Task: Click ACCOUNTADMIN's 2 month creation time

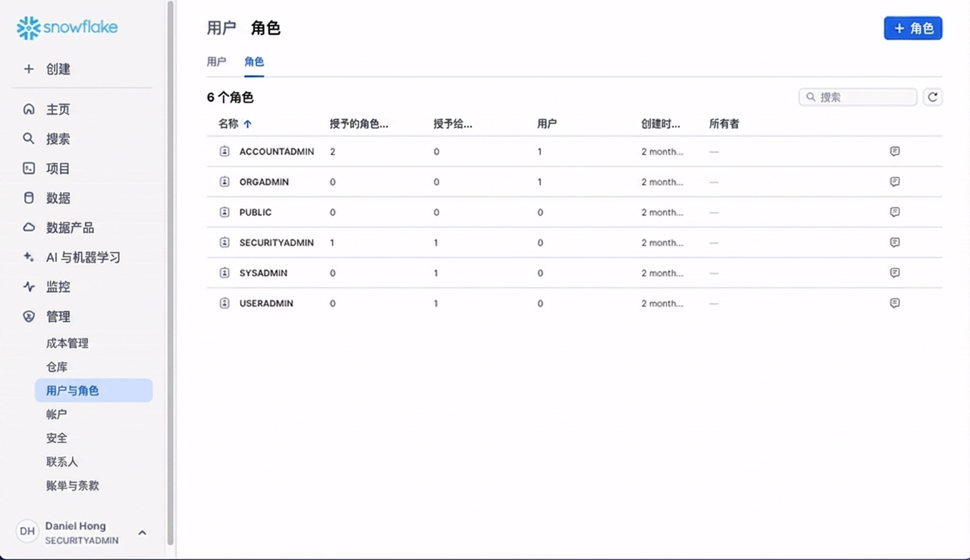Action: pyautogui.click(x=662, y=151)
